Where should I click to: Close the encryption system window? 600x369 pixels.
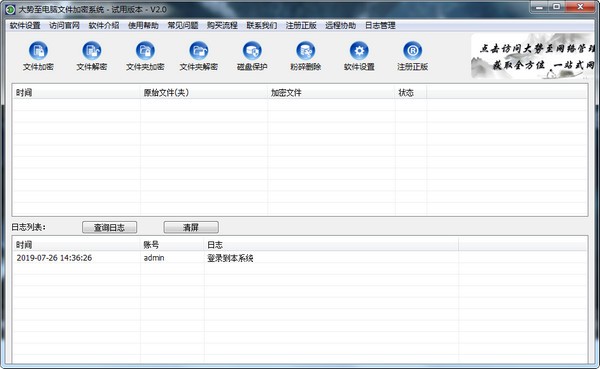tap(580, 7)
